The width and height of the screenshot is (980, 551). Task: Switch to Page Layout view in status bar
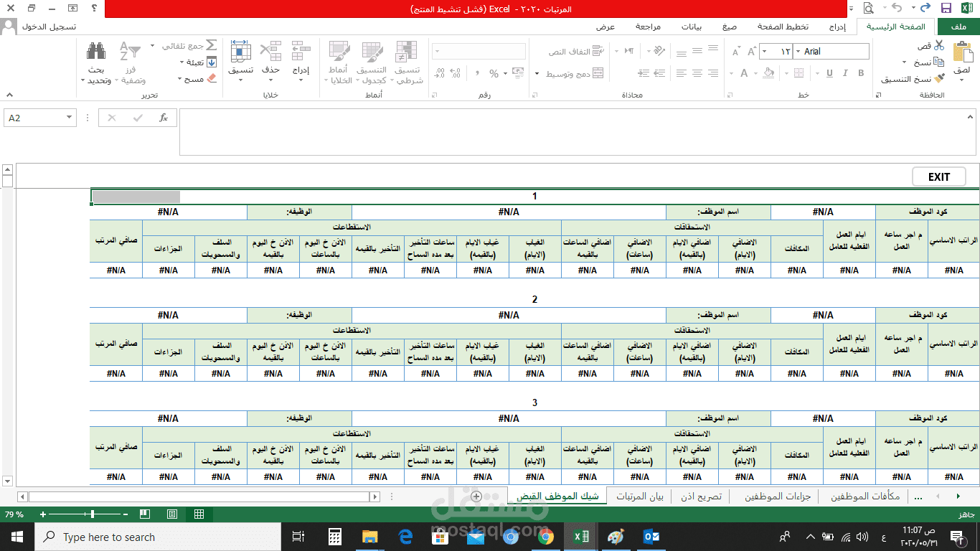click(172, 514)
